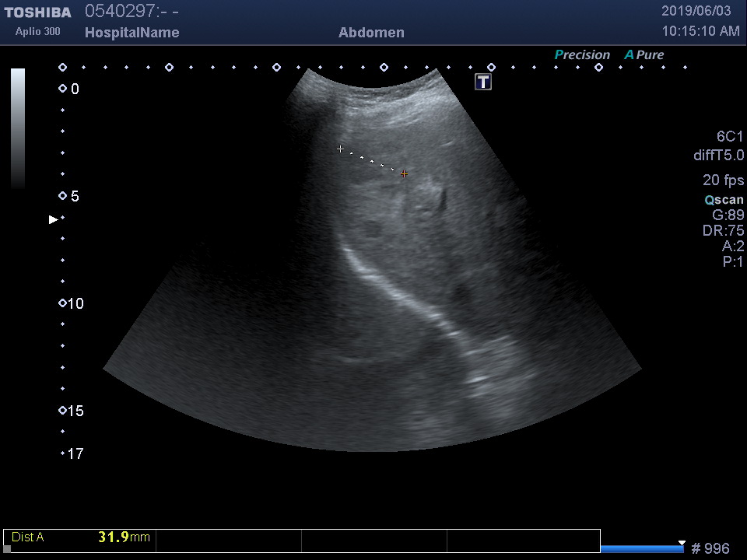Open the Abdomen exam preset selector

click(371, 33)
